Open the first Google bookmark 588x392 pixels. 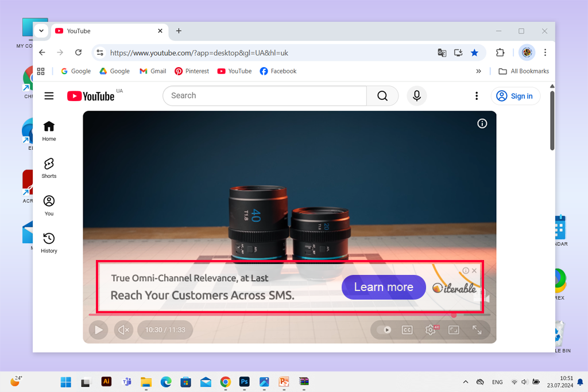coord(76,71)
